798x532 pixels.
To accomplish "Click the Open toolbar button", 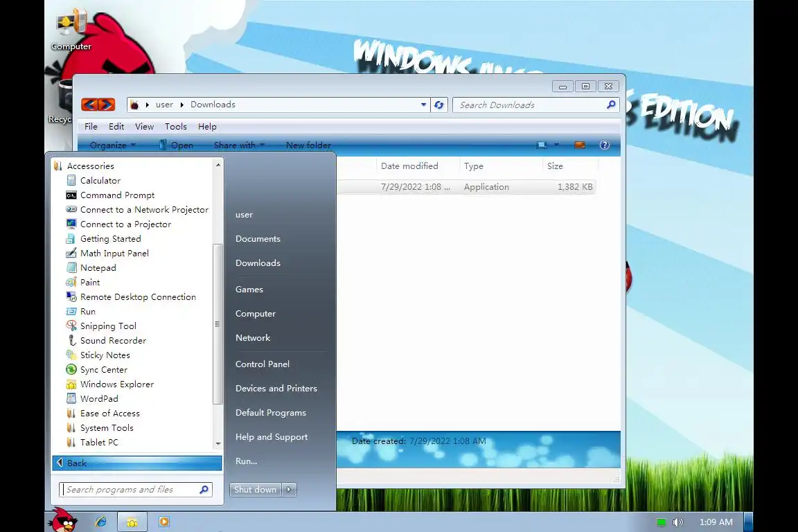I will (176, 145).
